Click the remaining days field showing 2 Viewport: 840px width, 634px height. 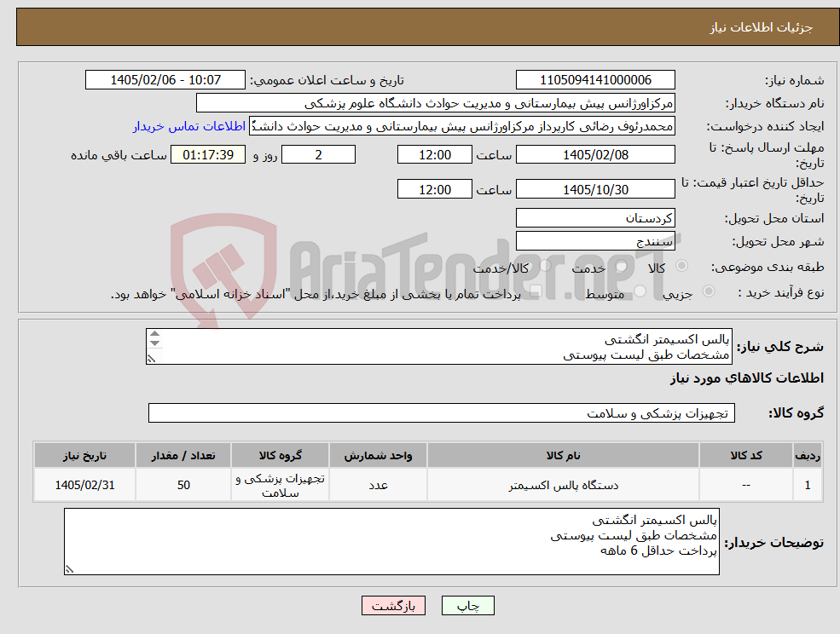point(318,155)
